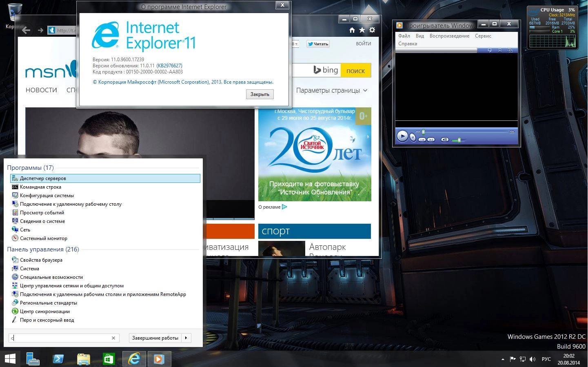Open File Explorer from the taskbar
Viewport: 588px width, 367px height.
[x=83, y=359]
